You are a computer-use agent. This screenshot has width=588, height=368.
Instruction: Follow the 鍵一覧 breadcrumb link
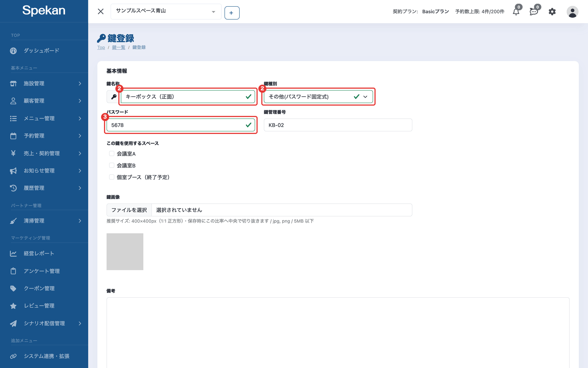click(118, 47)
